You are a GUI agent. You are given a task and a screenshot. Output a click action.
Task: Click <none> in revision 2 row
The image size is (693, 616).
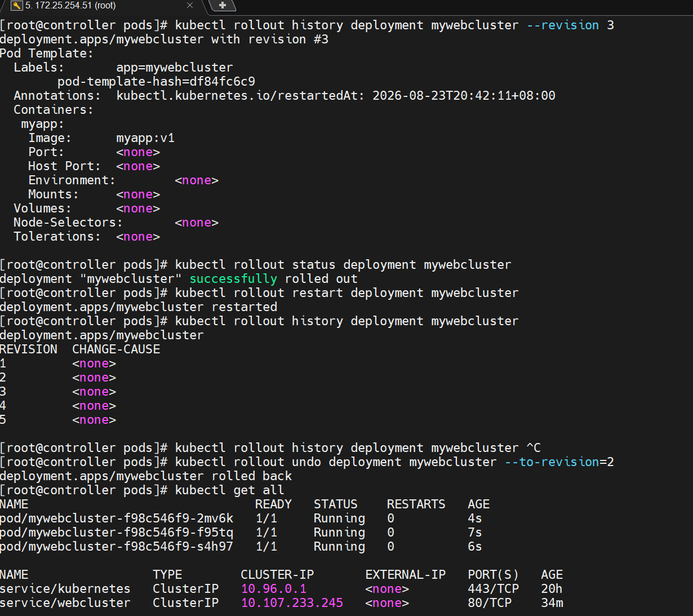coord(94,378)
